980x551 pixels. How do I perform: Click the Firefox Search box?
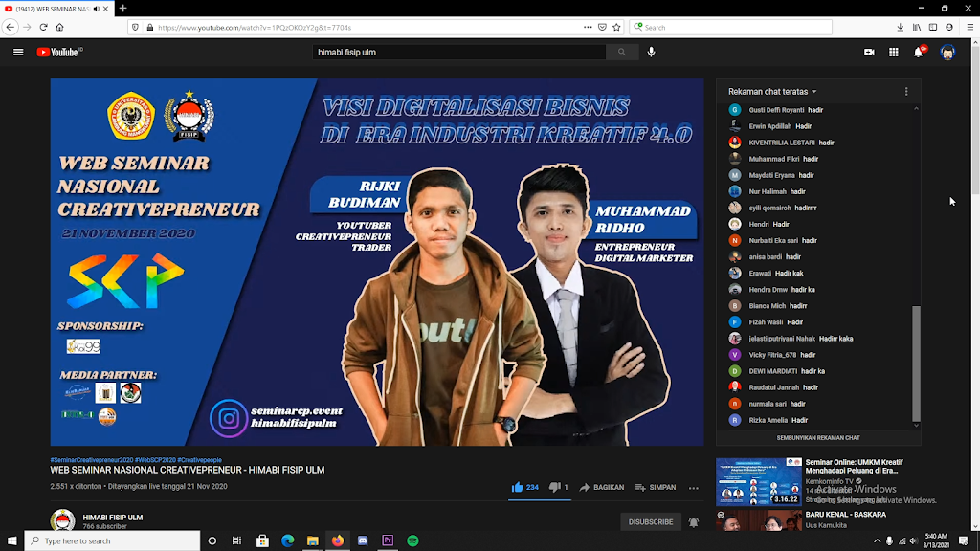click(731, 28)
